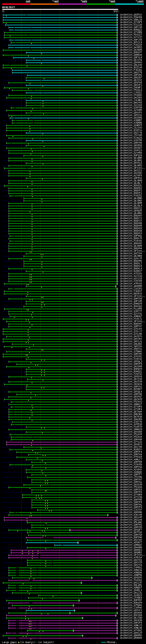Image resolution: width=146 pixels, height=644 pixels.
Task: Click the UniRef100_Q6UZ78 label
Action: [x=131, y=72]
